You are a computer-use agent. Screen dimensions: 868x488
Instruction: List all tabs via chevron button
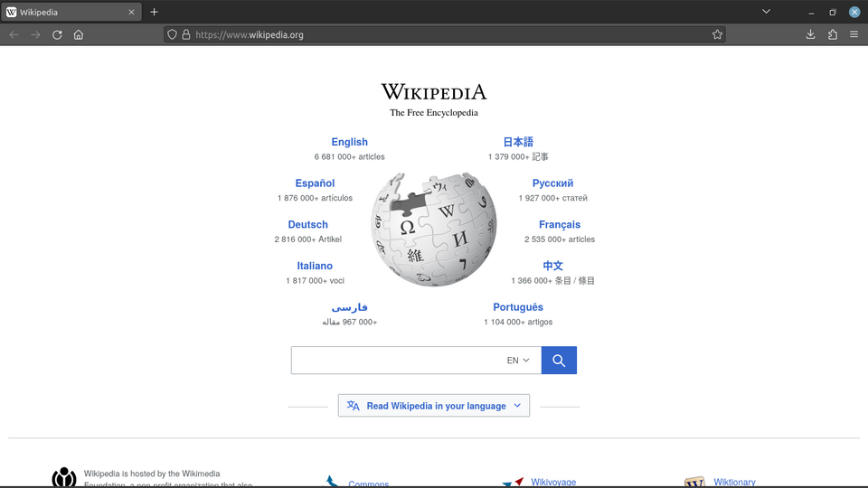click(x=766, y=12)
